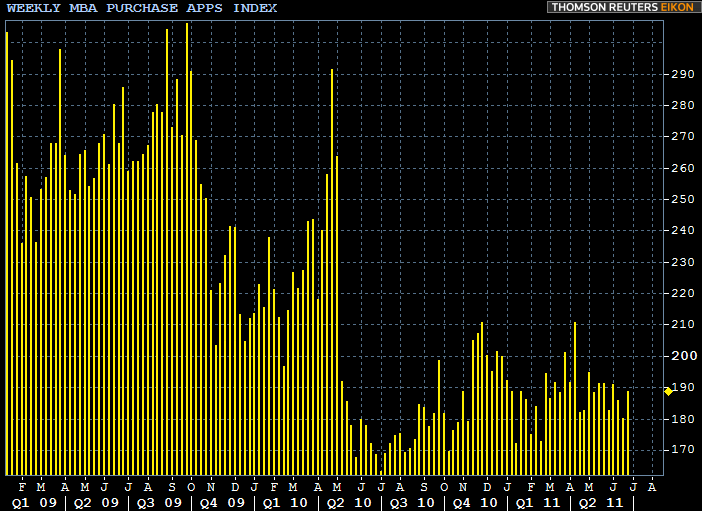
Task: Click the 250 value on the price axis
Action: [x=683, y=199]
